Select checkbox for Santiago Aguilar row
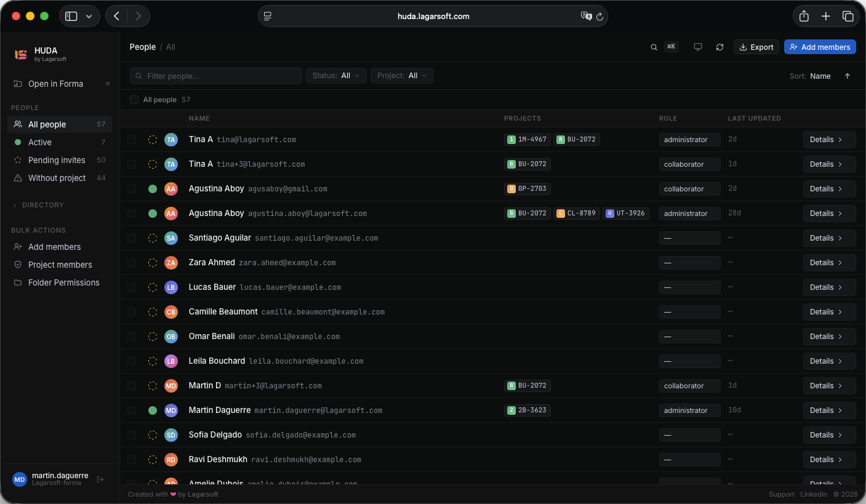The image size is (866, 504). point(132,238)
